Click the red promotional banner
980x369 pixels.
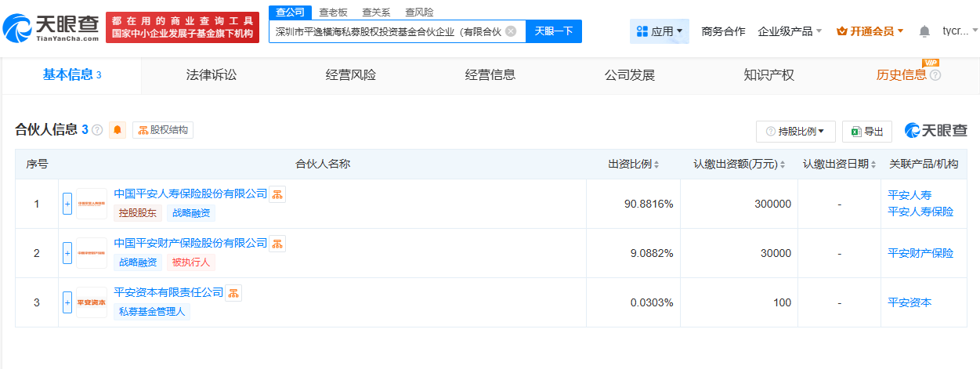click(183, 27)
